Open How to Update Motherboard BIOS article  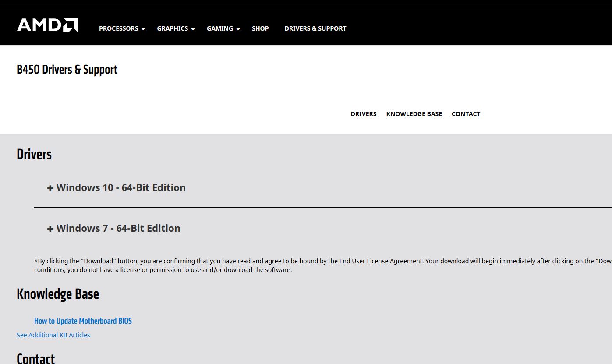point(83,321)
